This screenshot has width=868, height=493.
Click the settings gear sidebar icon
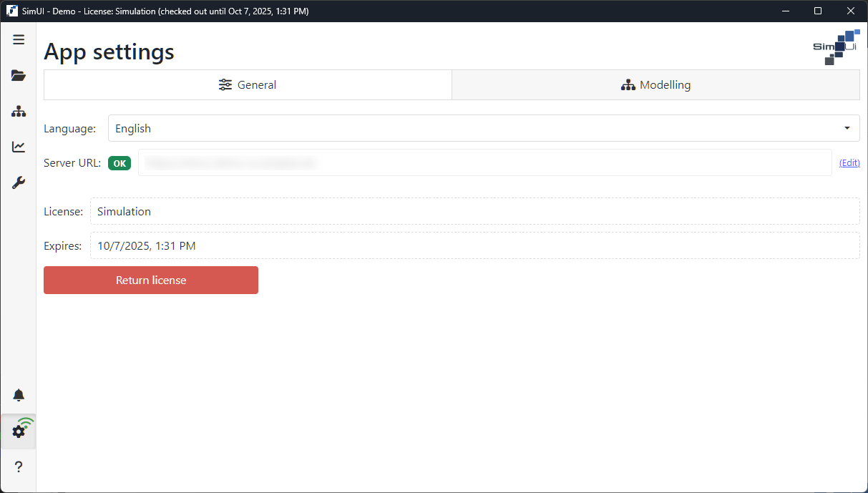tap(19, 431)
